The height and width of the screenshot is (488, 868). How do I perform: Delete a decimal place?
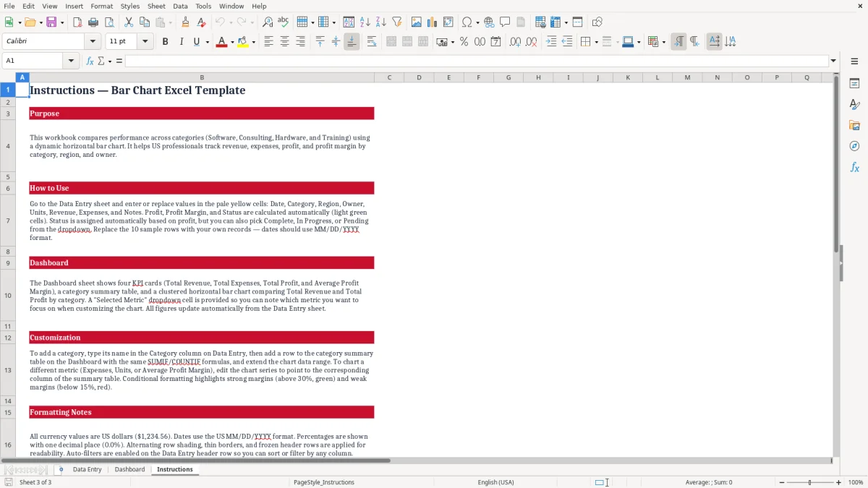(531, 42)
